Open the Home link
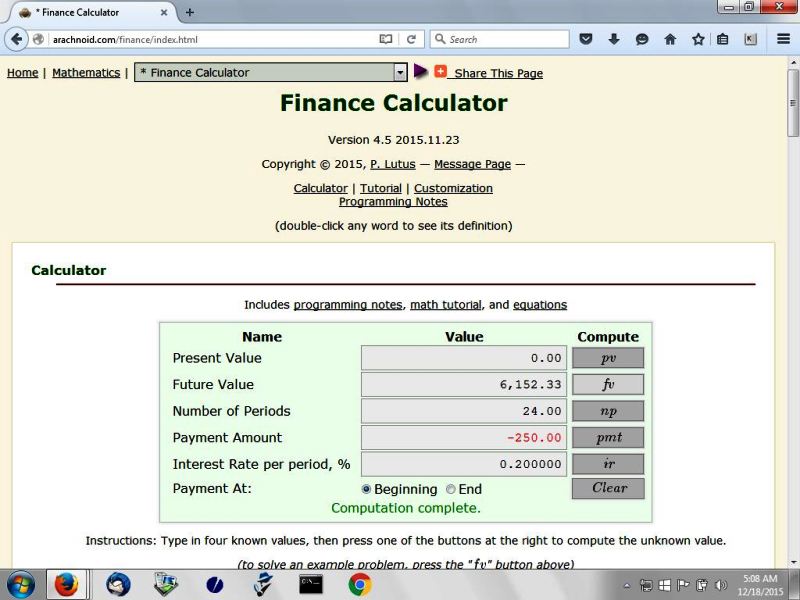800x600 pixels. [22, 72]
